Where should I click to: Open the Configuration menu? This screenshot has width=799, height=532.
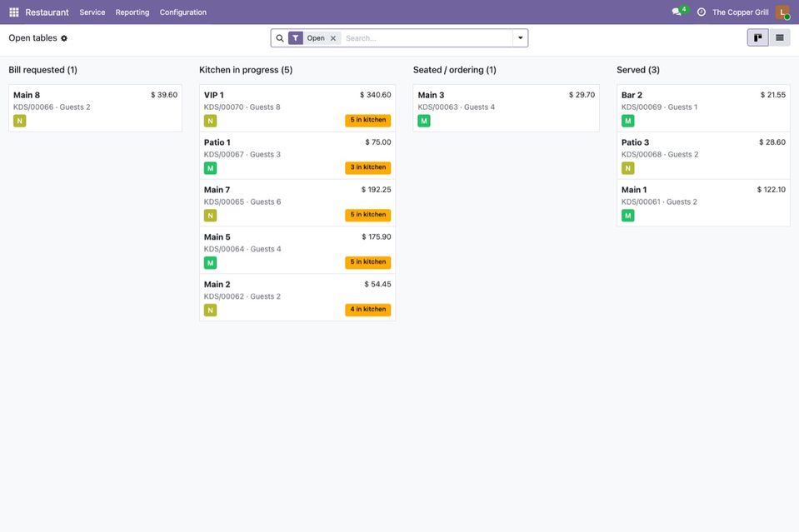pyautogui.click(x=183, y=12)
